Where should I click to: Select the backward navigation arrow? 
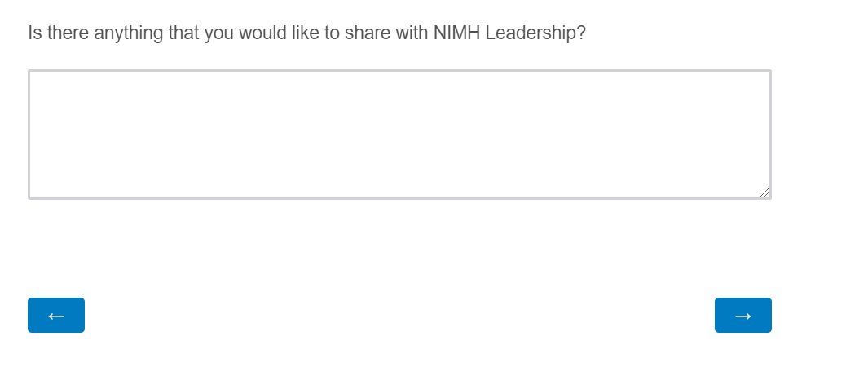tap(56, 316)
